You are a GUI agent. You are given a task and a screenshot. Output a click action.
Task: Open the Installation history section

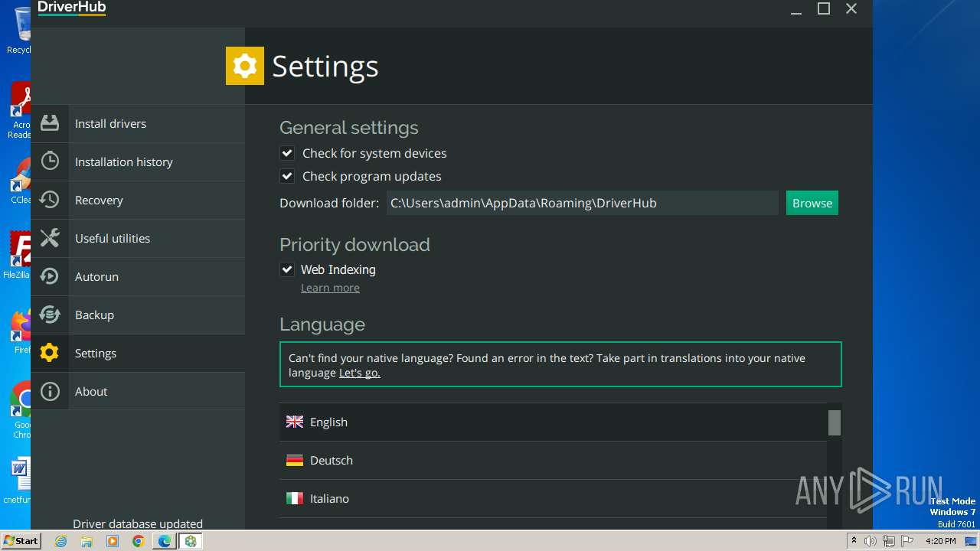(x=138, y=161)
